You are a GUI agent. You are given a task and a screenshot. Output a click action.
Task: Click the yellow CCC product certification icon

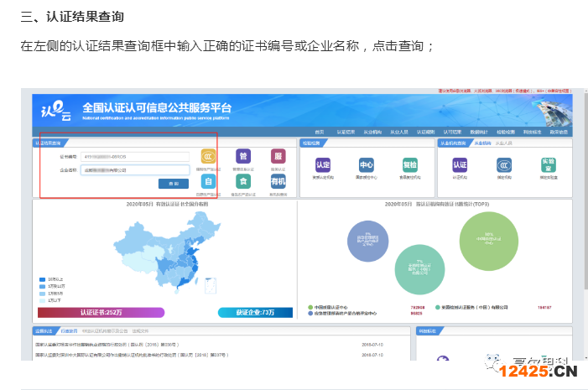tap(208, 157)
